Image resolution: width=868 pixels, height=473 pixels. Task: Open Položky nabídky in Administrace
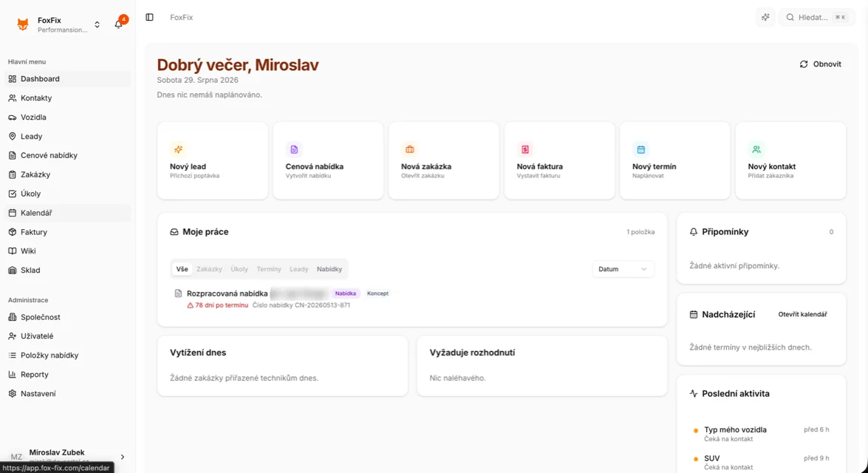67,355
